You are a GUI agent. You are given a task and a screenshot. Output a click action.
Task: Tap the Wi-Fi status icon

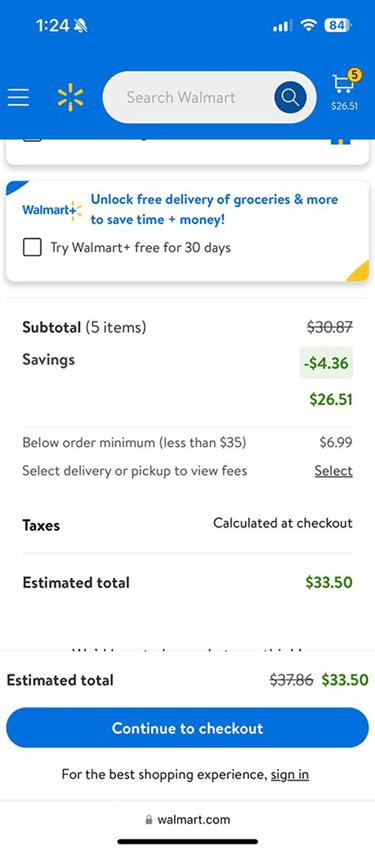[309, 25]
